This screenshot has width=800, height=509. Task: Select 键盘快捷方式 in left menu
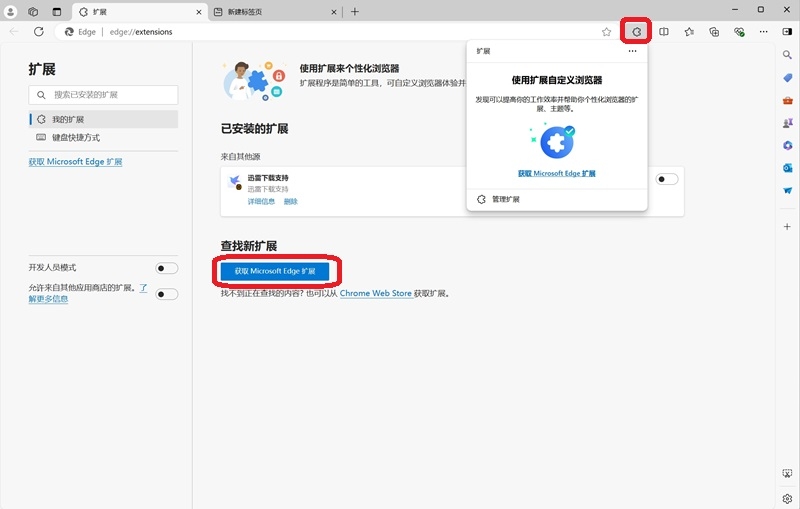click(x=104, y=138)
